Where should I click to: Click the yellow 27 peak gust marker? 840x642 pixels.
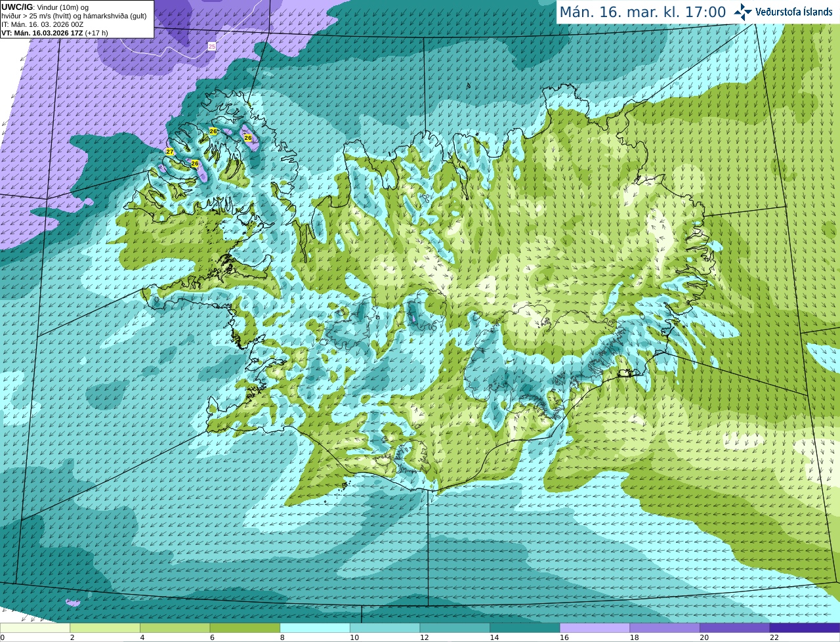coord(169,152)
